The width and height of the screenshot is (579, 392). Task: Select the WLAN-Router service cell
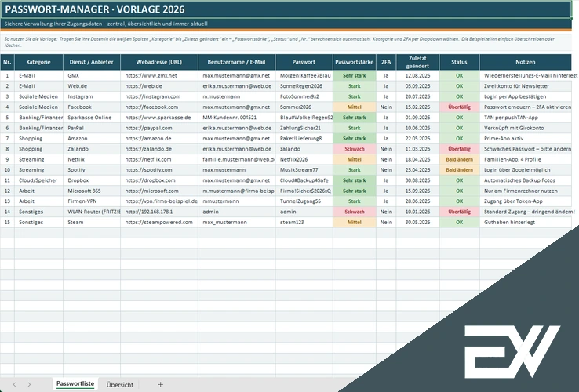click(x=92, y=212)
